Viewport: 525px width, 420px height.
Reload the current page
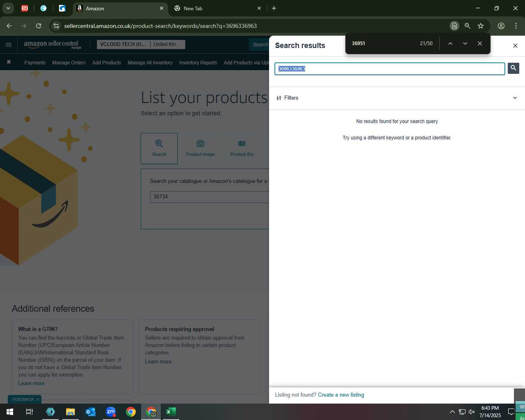coord(39,26)
